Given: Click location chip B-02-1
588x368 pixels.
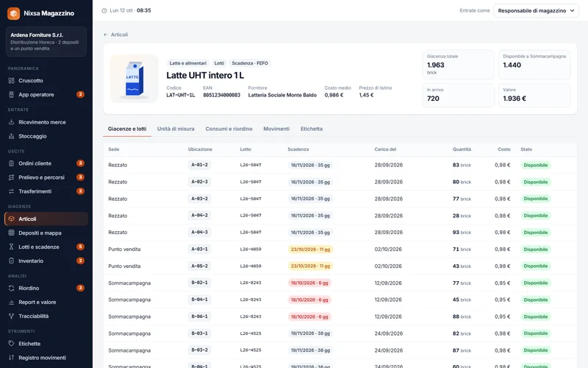Looking at the screenshot, I should coord(199,283).
